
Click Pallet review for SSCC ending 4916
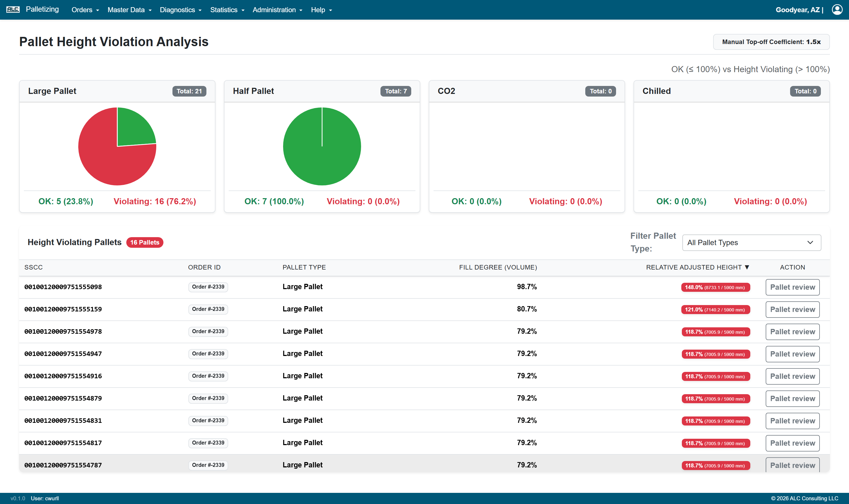click(792, 376)
